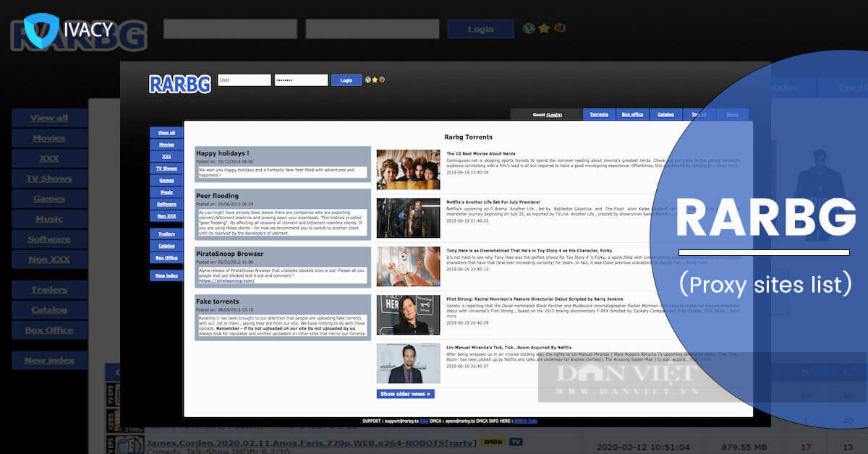Viewport: 868px width, 454px height.
Task: Click the yellow star bookmark icon beside front Login
Action: pyautogui.click(x=375, y=80)
